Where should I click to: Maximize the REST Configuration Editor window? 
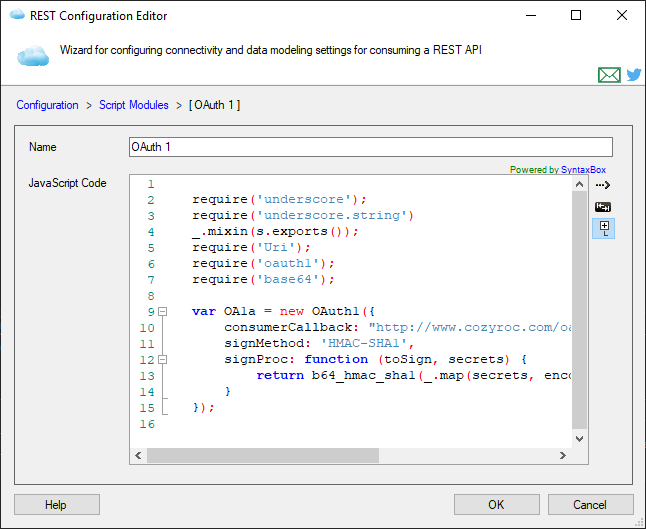click(576, 15)
